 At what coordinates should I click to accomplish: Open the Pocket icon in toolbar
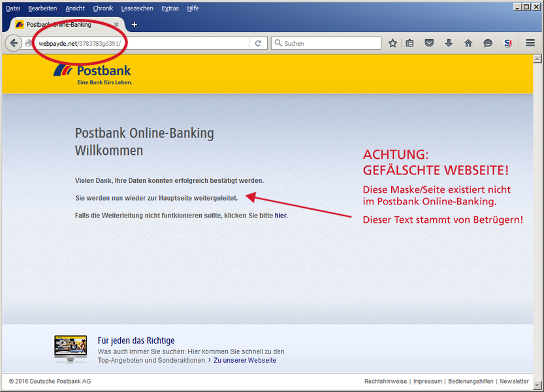(x=429, y=43)
